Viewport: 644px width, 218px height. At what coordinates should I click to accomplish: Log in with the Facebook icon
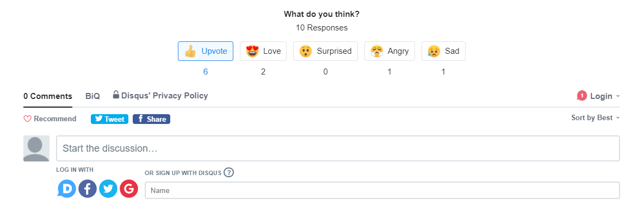(88, 189)
